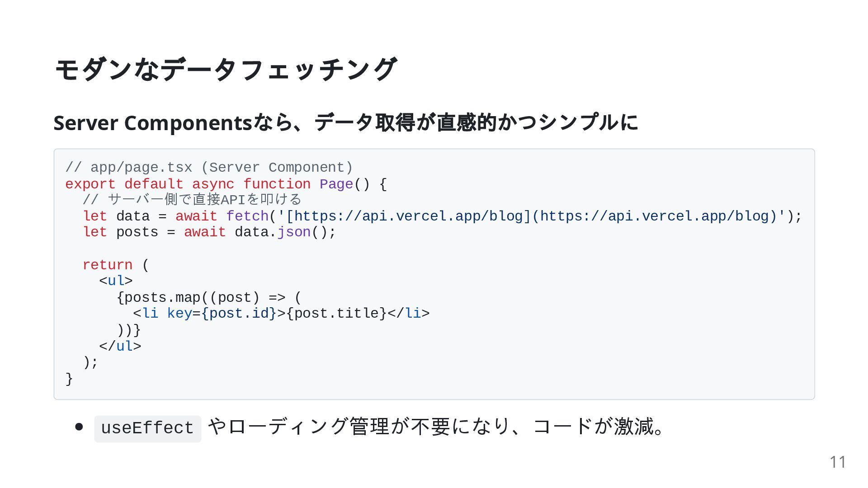Click the 'return' keyword in code
868x488 pixels.
108,265
